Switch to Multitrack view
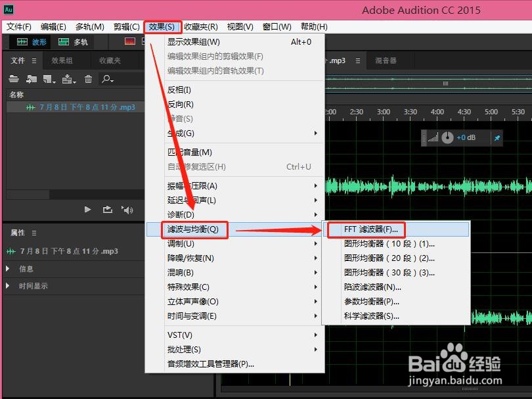Viewport: 532px width, 399px height. tap(72, 41)
